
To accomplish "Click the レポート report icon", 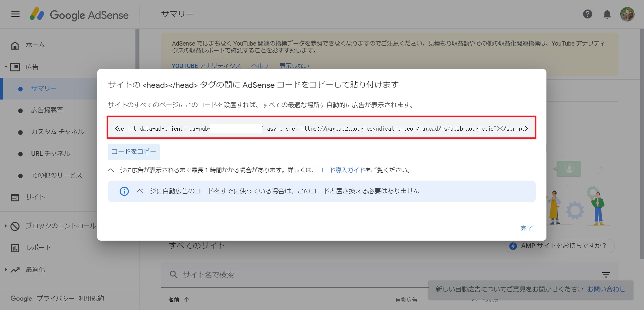I will [15, 248].
